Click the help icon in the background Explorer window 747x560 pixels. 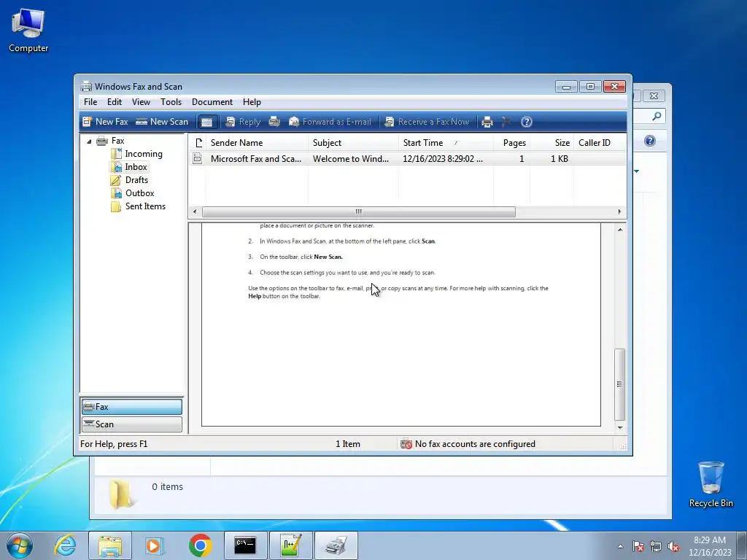(x=650, y=141)
